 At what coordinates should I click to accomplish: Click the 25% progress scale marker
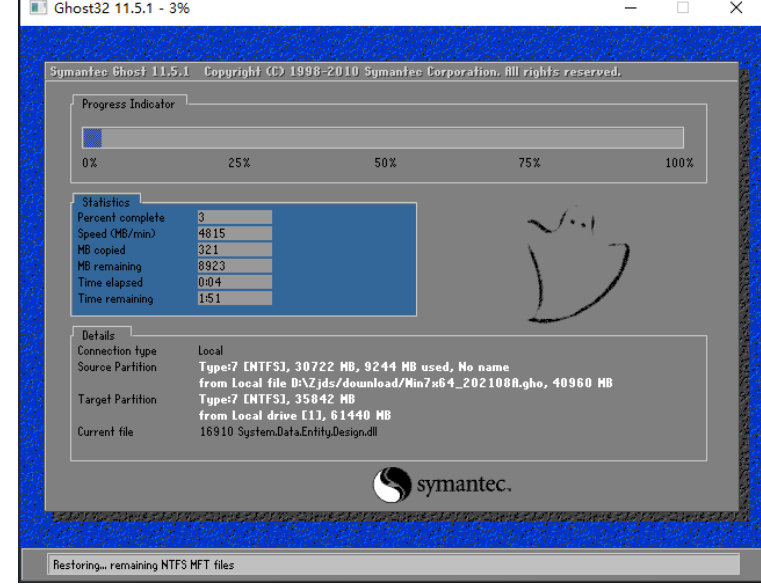tap(239, 163)
